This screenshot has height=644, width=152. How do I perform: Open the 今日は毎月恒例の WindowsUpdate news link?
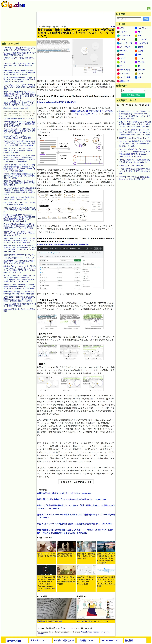19,255
